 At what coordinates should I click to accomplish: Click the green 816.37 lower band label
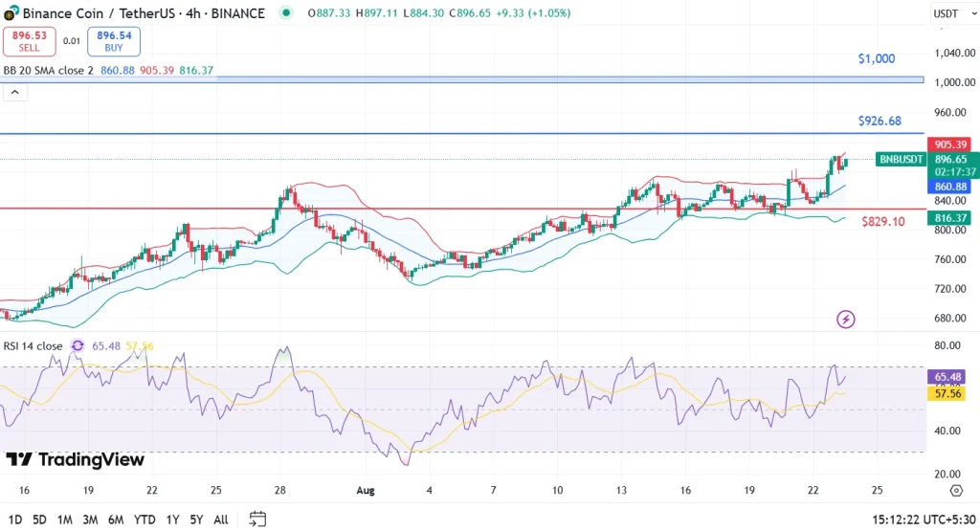tap(950, 218)
